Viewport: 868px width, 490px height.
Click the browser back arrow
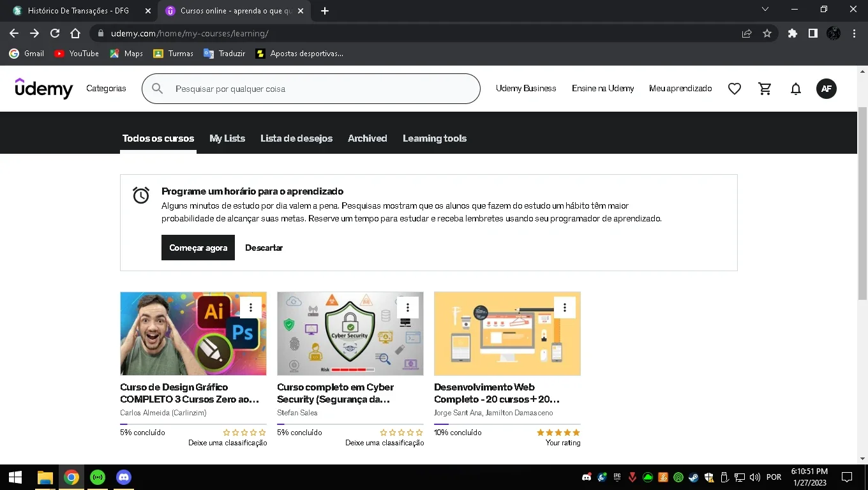[x=14, y=33]
